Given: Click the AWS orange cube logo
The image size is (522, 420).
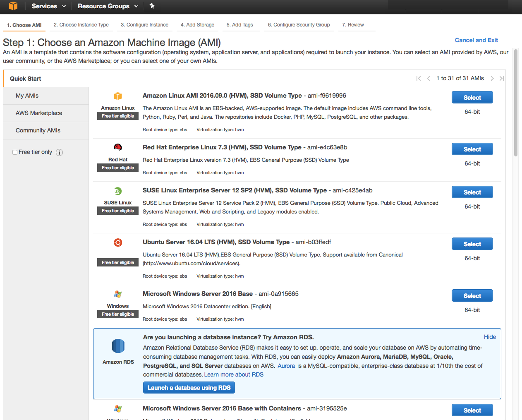Looking at the screenshot, I should click(x=13, y=6).
